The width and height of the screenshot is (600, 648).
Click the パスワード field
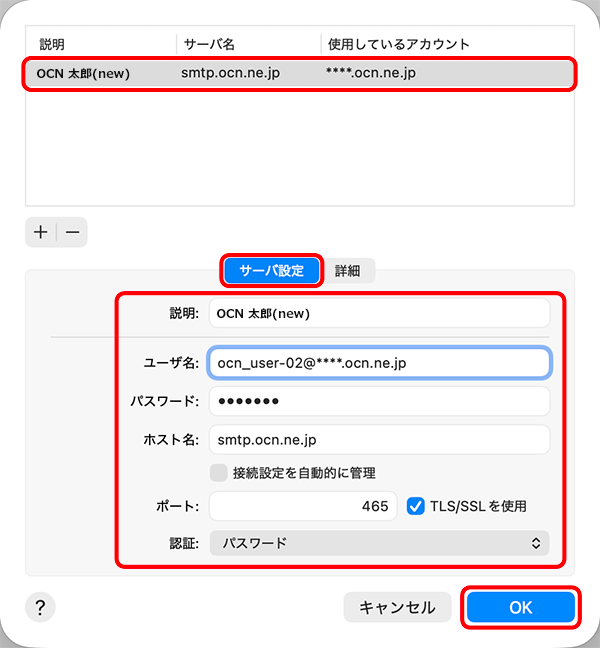pyautogui.click(x=379, y=401)
